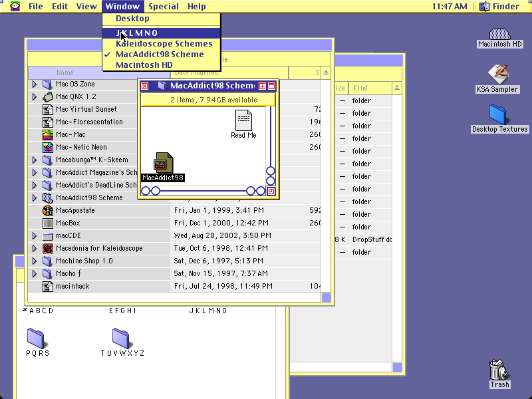Open the View menu
This screenshot has height=399, width=532.
tap(86, 7)
